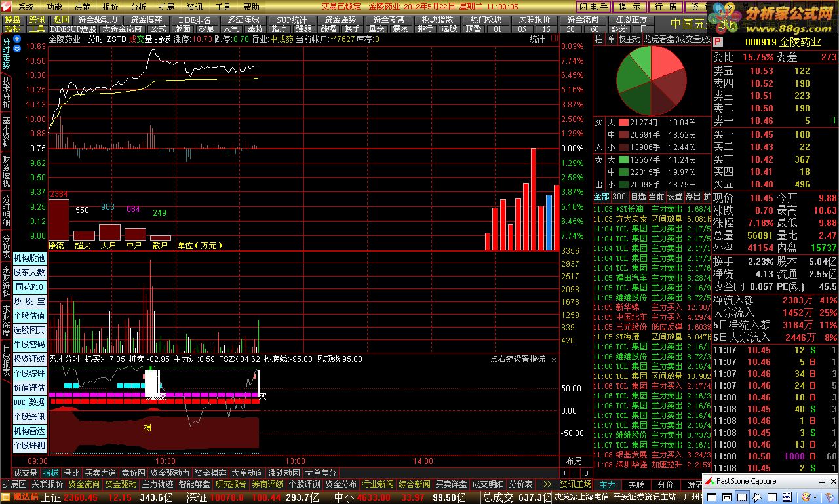Open the 决策 menu
This screenshot has height=504, width=839.
tap(83, 7)
